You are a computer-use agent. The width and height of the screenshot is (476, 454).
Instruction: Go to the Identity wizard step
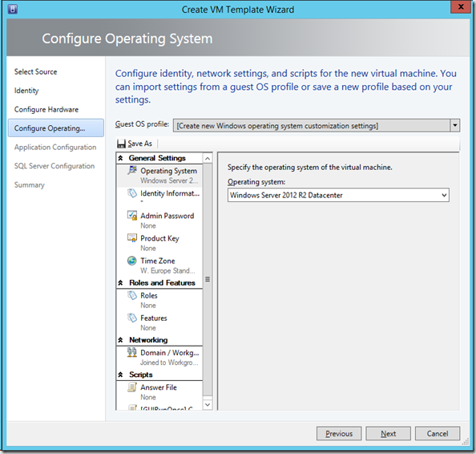point(26,91)
